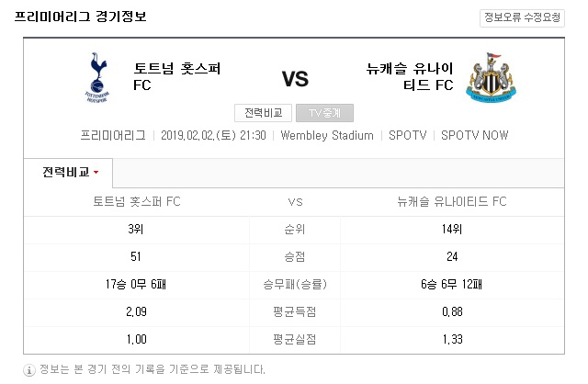Click the info icon beside the footer note

[29, 369]
